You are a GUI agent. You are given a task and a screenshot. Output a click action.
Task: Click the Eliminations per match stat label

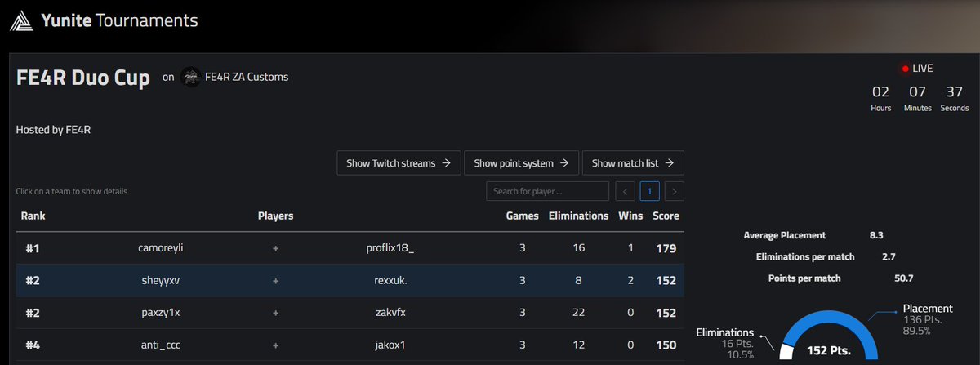tap(805, 256)
